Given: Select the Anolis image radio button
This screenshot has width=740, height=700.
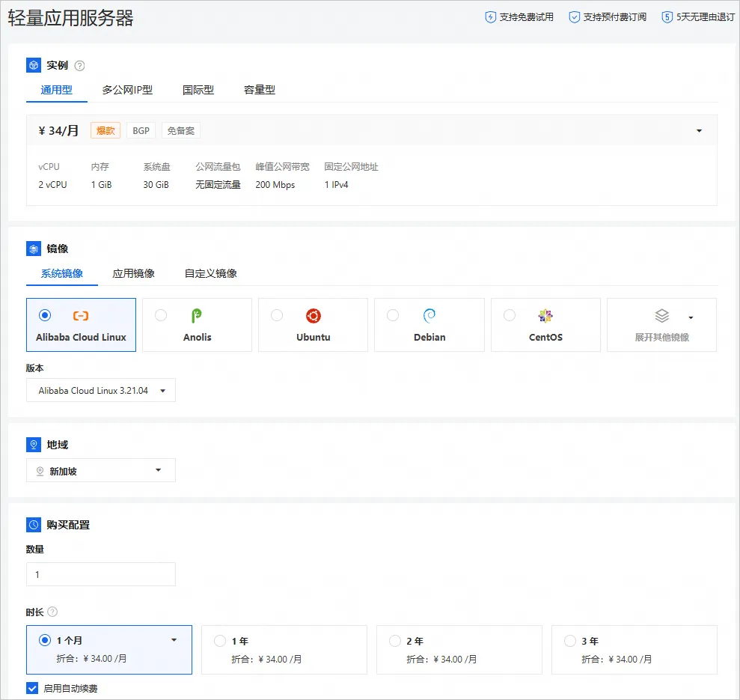Looking at the screenshot, I should (161, 315).
